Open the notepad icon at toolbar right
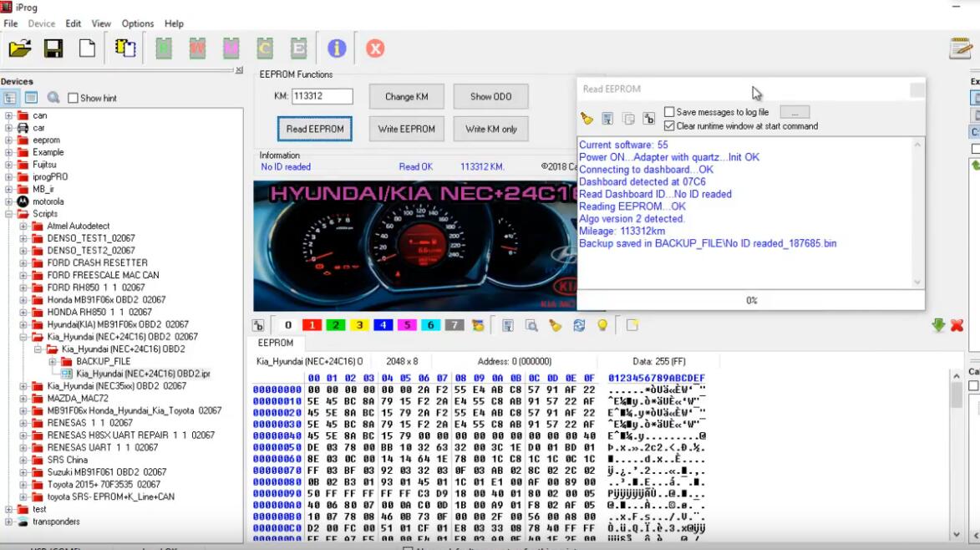Image resolution: width=980 pixels, height=550 pixels. (x=960, y=48)
